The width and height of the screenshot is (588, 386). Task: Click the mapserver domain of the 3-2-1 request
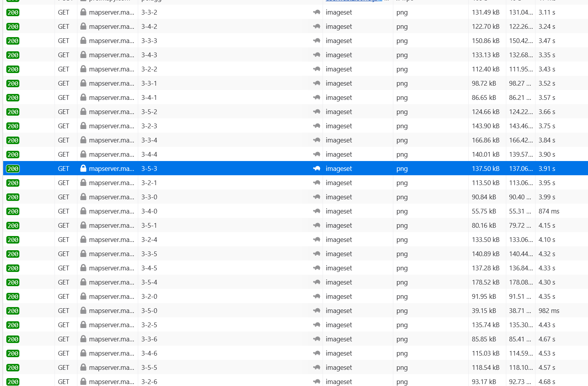111,183
